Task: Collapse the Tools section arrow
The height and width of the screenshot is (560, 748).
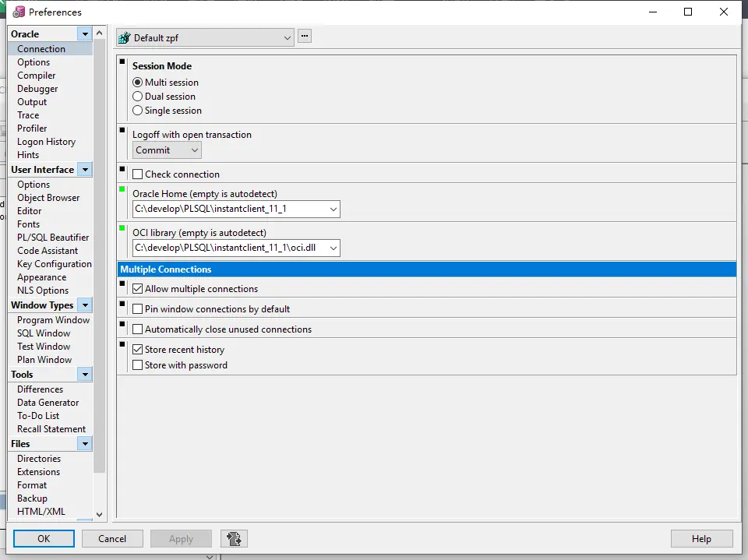Action: [85, 375]
